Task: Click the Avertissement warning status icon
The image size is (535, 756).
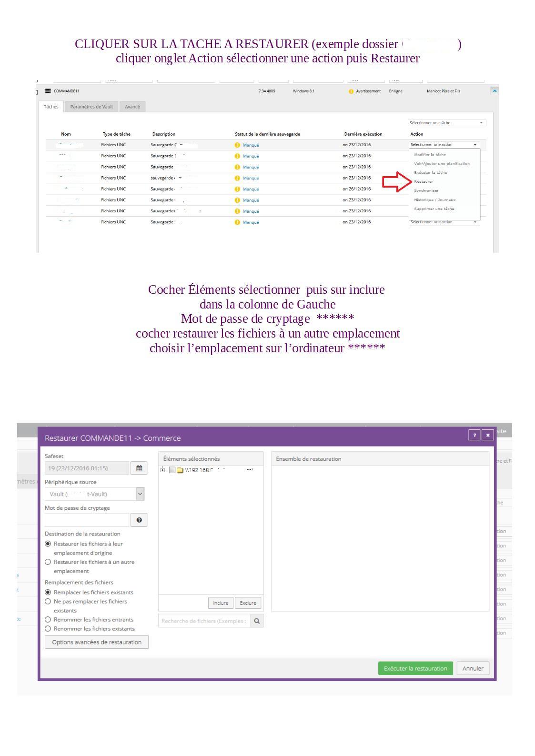Action: (351, 91)
